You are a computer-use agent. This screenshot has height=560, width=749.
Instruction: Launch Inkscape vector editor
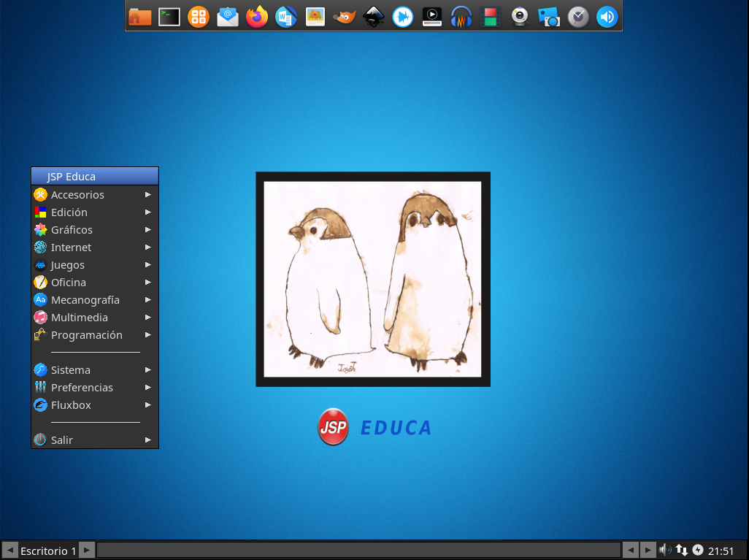pos(374,18)
